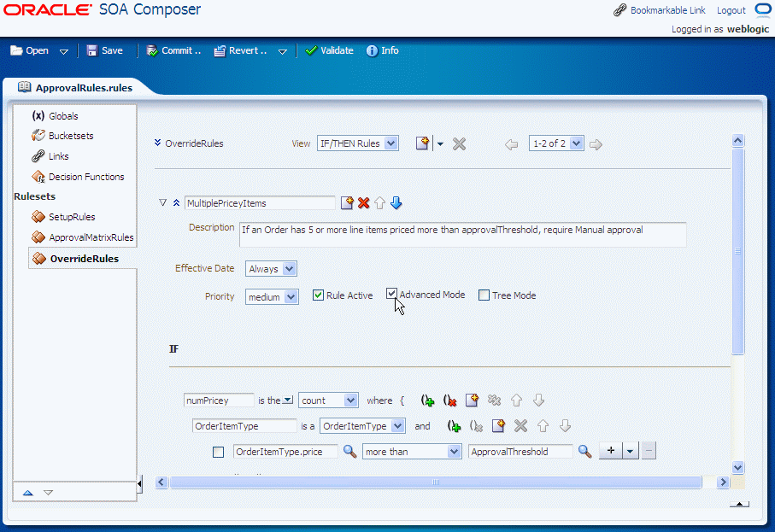Add parentheses on numPricey row
775x532 pixels.
(427, 400)
